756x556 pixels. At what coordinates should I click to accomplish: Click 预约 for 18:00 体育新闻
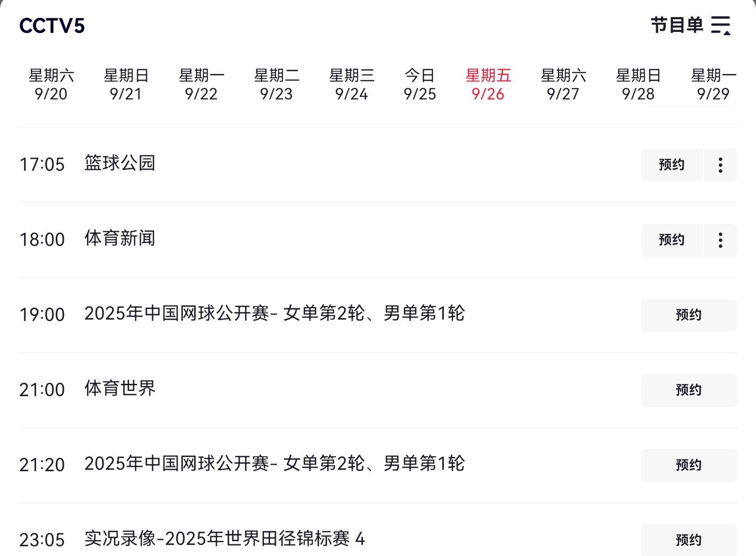pos(671,240)
